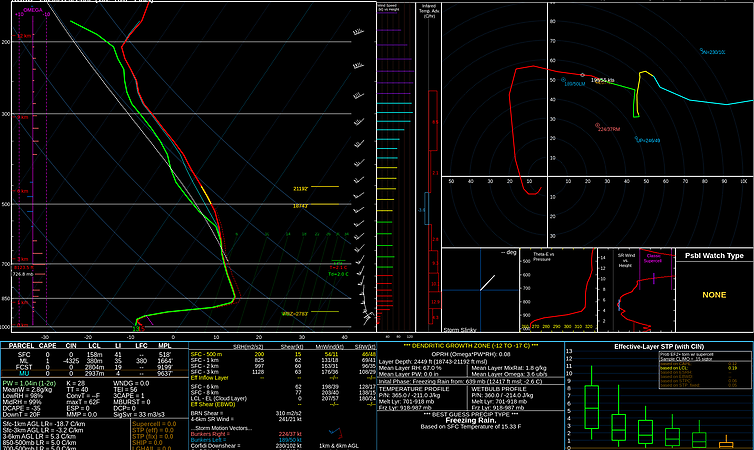Click the Eff Shear (EBWD) row
The height and width of the screenshot is (450, 754).
point(283,404)
